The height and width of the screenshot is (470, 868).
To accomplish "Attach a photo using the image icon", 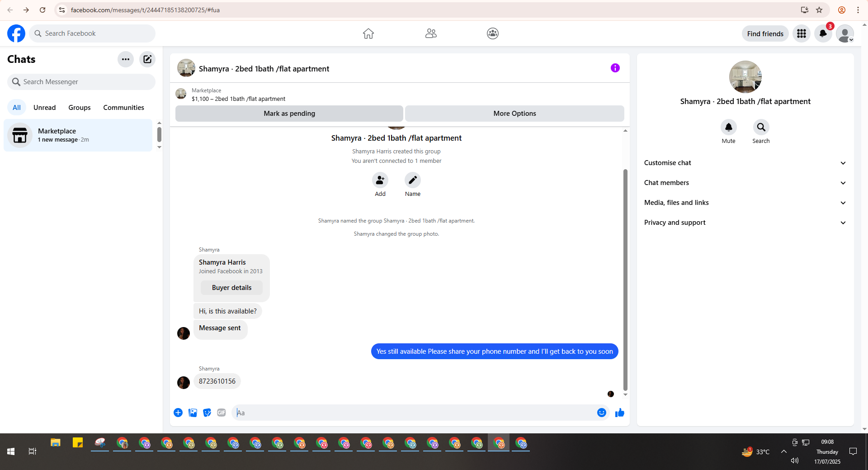I will pos(193,413).
